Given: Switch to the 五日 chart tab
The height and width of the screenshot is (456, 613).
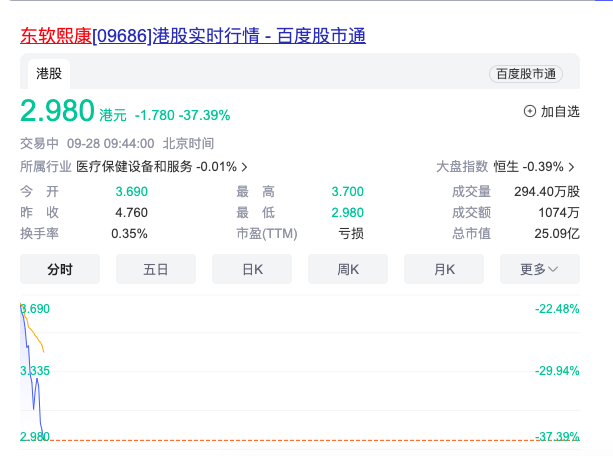Looking at the screenshot, I should click(156, 269).
